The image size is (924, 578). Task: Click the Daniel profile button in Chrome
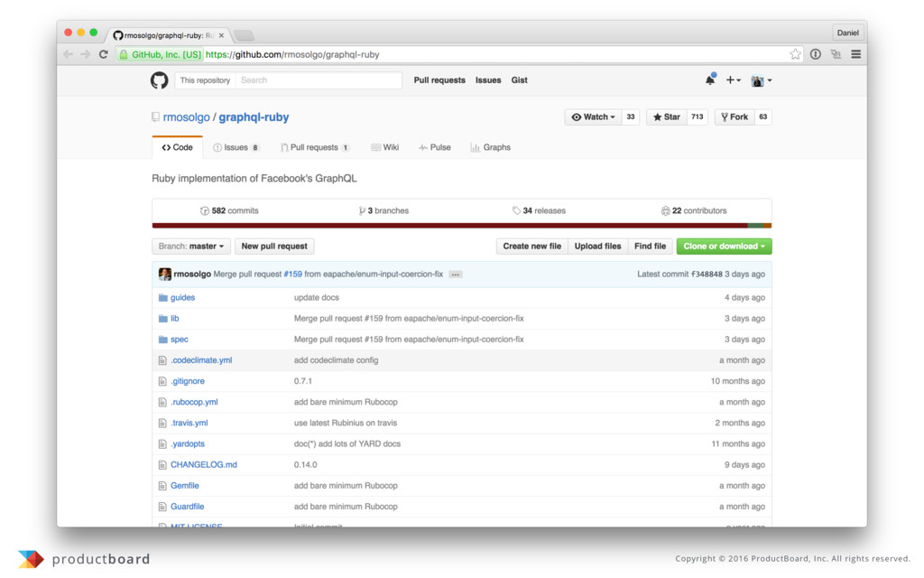pos(847,33)
